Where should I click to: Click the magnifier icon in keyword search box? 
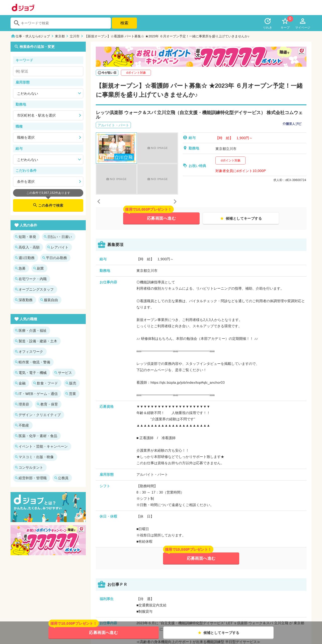click(x=17, y=23)
